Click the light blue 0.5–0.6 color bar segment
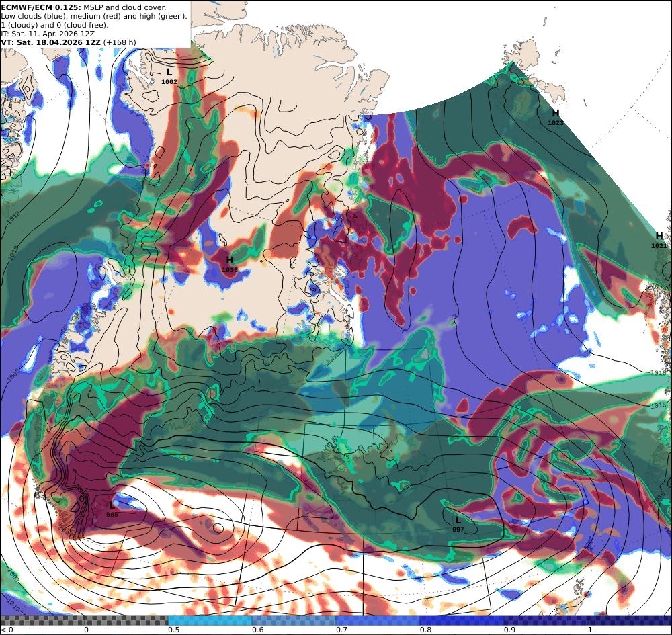Viewport: 672px width, 635px height. pos(210,620)
